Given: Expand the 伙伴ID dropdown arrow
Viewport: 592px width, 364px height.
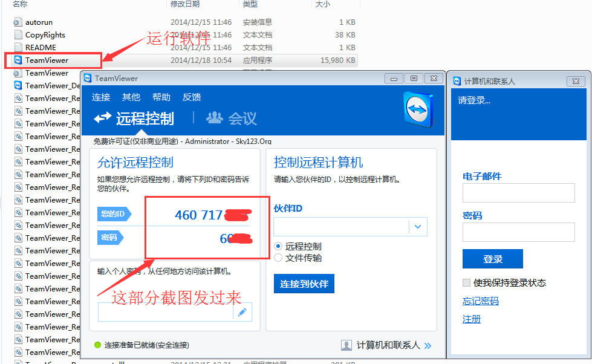Looking at the screenshot, I should pos(418,227).
